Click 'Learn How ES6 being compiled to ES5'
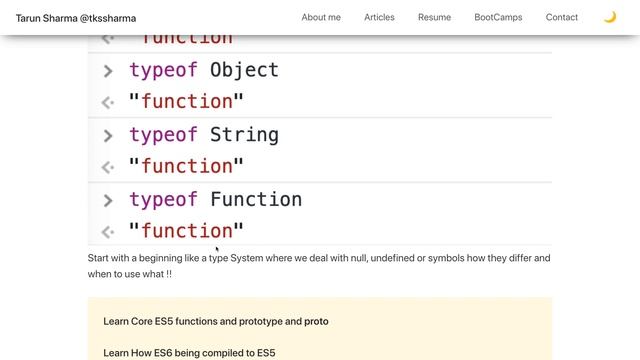 [x=189, y=353]
